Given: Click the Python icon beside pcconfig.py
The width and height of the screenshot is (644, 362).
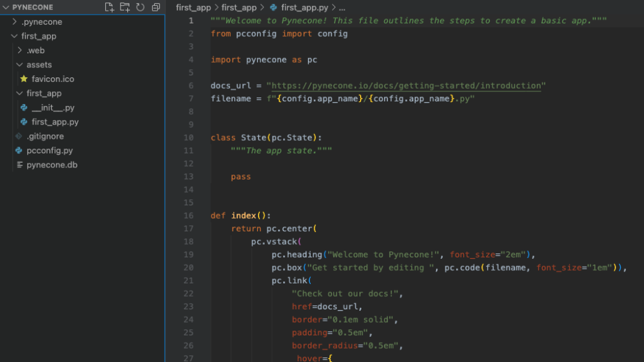Looking at the screenshot, I should point(19,151).
